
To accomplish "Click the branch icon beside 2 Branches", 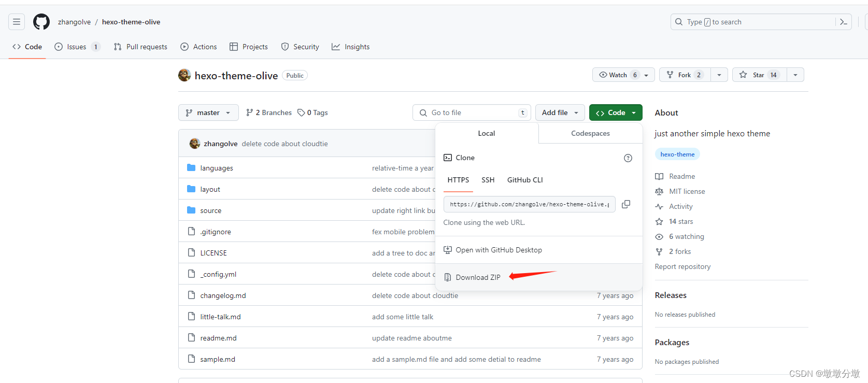I will pyautogui.click(x=250, y=112).
